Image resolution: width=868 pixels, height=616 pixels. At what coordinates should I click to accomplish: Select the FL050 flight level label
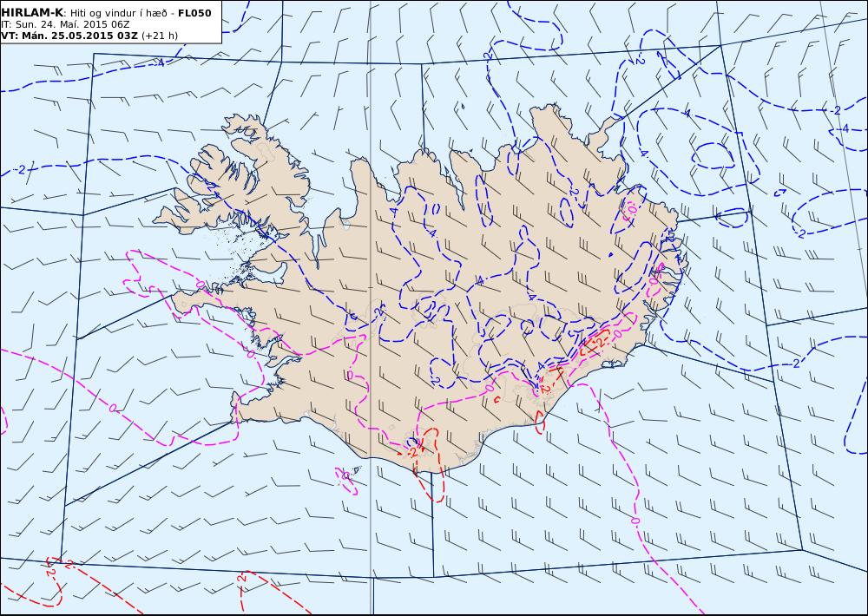tap(194, 13)
